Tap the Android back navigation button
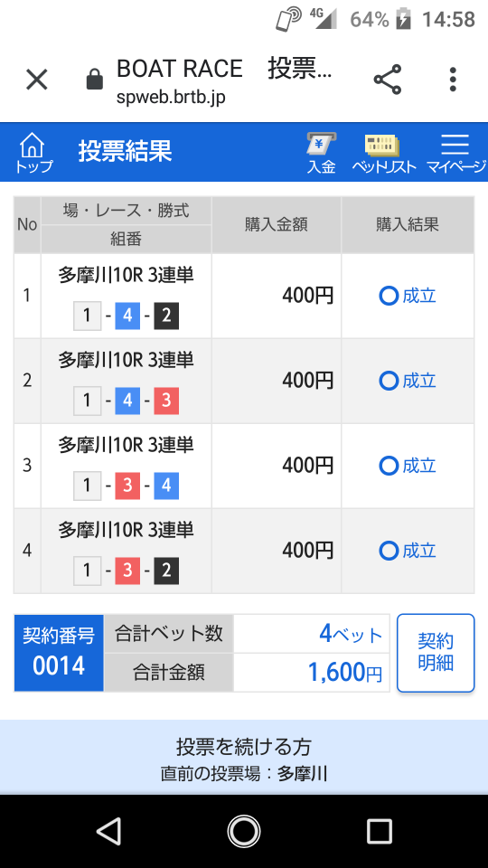488x868 pixels. pos(109,830)
